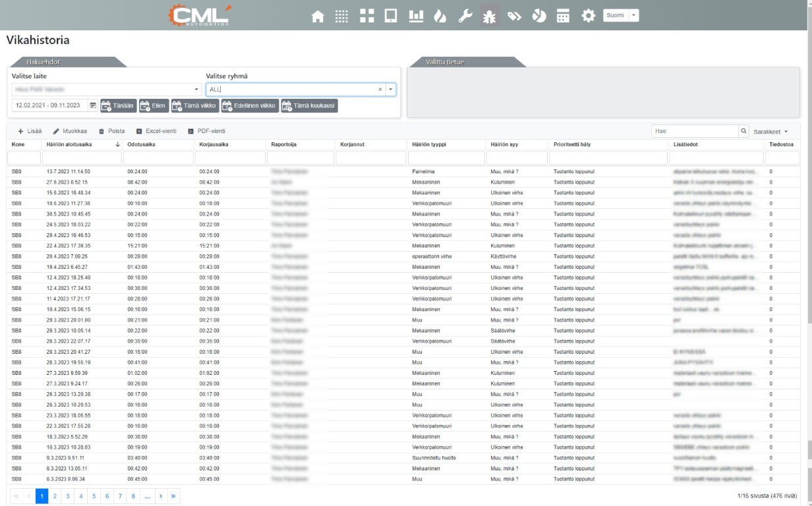Open the settings gear icon
812x506 pixels.
click(x=587, y=15)
